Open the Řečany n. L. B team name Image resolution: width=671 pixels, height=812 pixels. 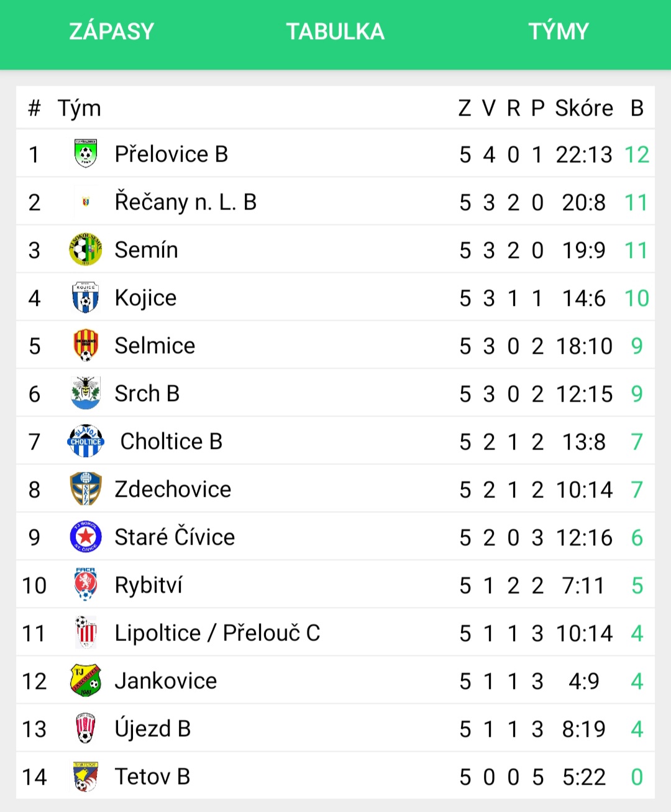pos(186,202)
